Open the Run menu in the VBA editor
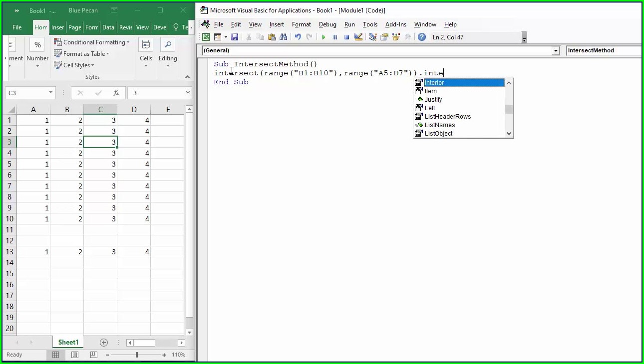Image resolution: width=644 pixels, height=364 pixels. 349,24
